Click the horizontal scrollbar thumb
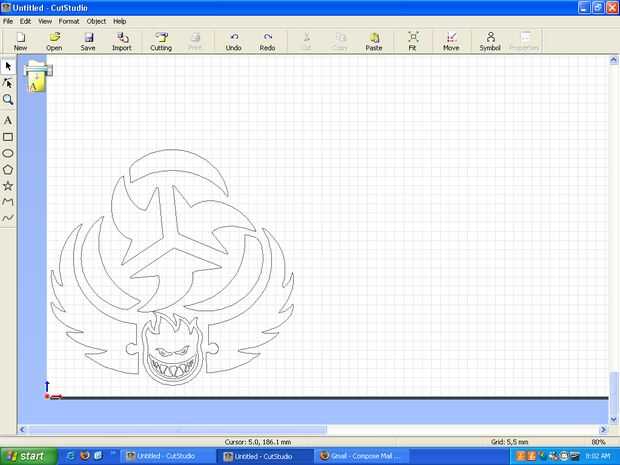The height and width of the screenshot is (465, 620). [178, 429]
